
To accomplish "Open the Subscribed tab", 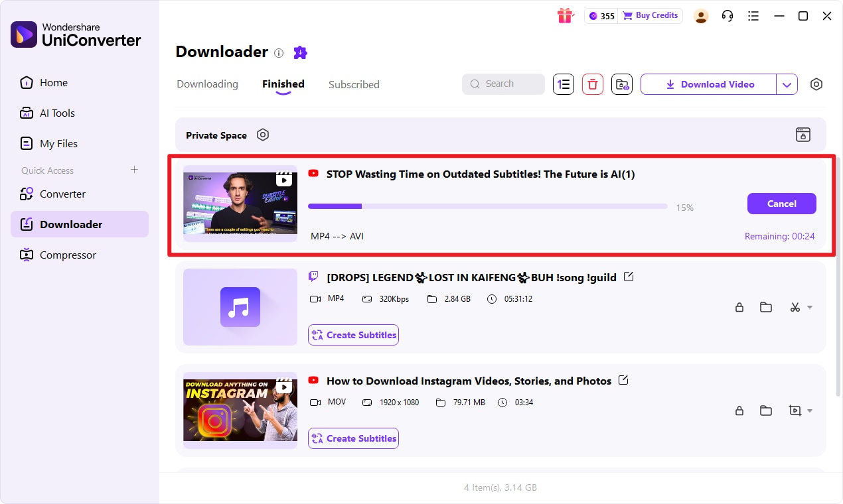I will 354,84.
